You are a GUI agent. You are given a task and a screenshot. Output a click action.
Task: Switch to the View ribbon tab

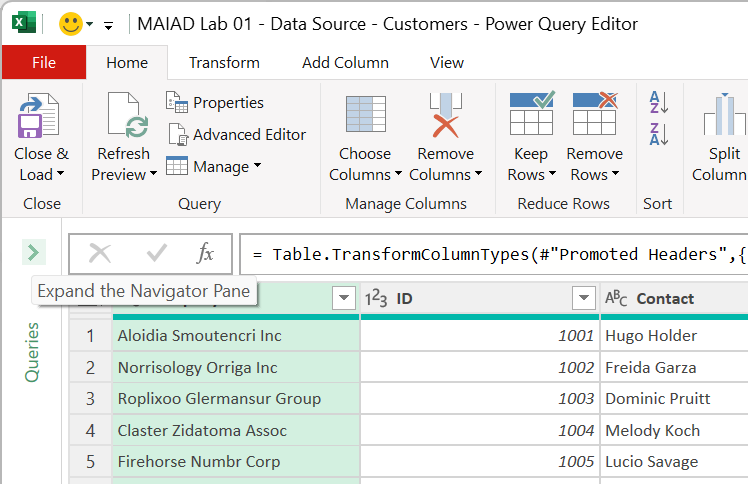(x=447, y=62)
